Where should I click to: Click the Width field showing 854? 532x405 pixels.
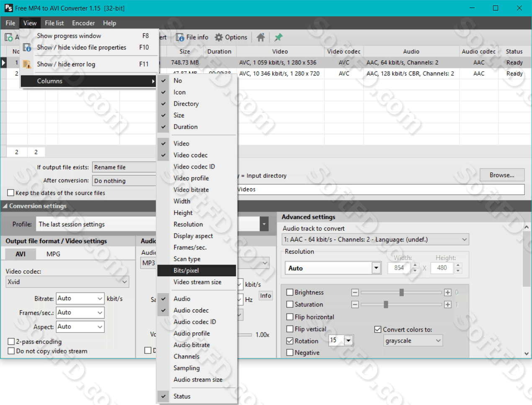400,268
